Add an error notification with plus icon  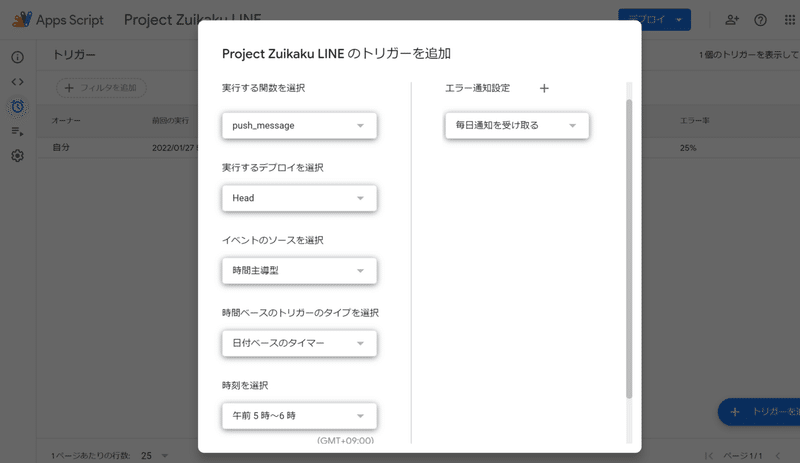pyautogui.click(x=544, y=88)
